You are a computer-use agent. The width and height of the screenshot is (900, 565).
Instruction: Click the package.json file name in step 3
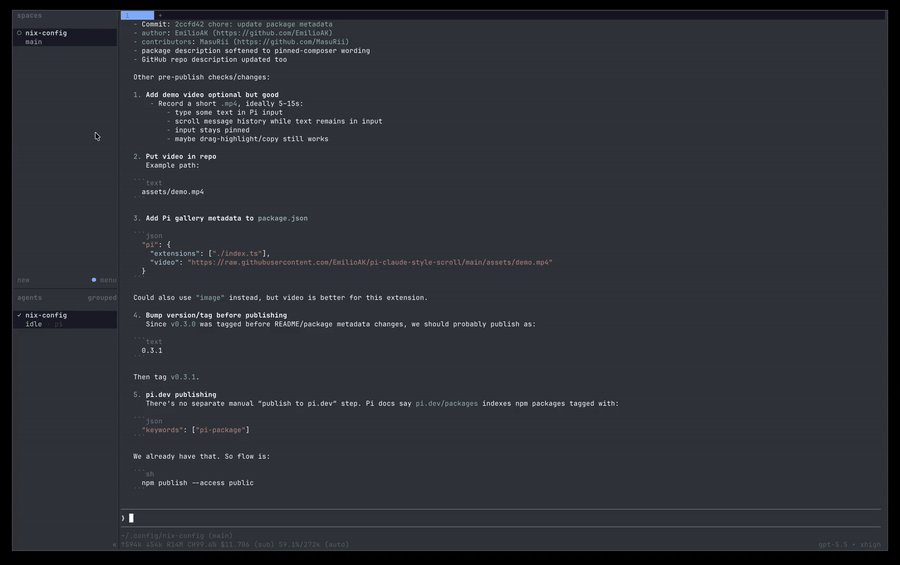point(282,218)
